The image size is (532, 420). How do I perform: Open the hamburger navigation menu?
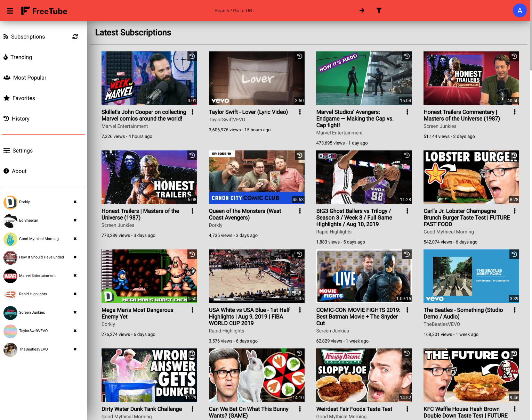point(10,10)
